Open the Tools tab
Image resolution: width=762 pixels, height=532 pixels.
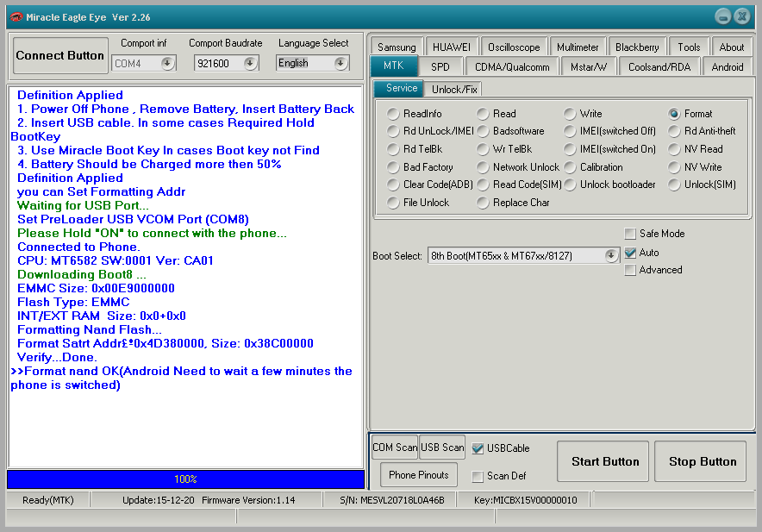pos(689,47)
